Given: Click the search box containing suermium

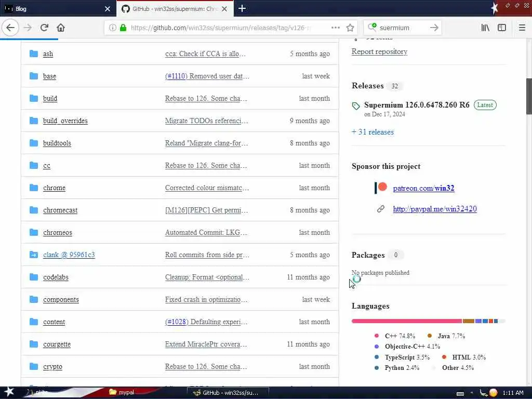Looking at the screenshot, I should pyautogui.click(x=402, y=28).
